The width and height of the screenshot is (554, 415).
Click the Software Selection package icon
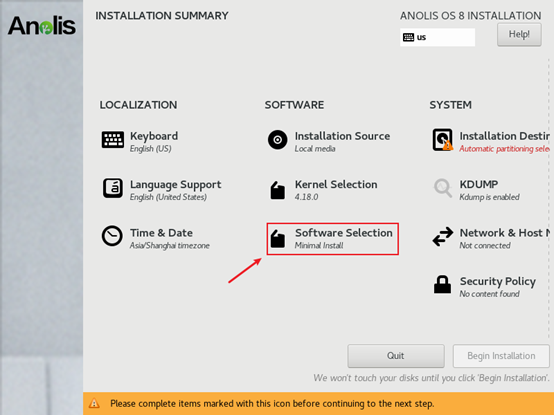click(x=278, y=238)
